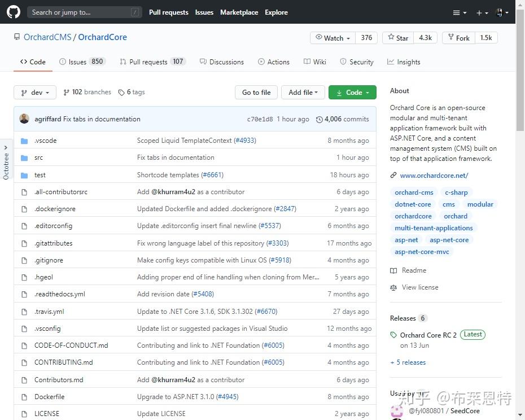Click the license scale icon
Screen dimensions: 525x420
tap(393, 287)
